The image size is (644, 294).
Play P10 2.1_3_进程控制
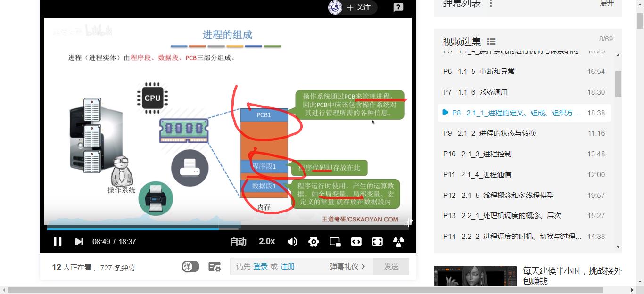coord(524,154)
